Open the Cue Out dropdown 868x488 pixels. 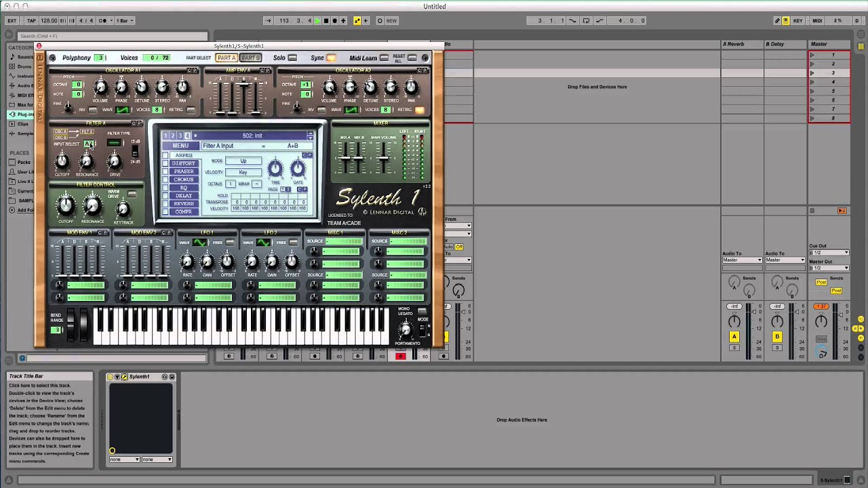tap(829, 252)
